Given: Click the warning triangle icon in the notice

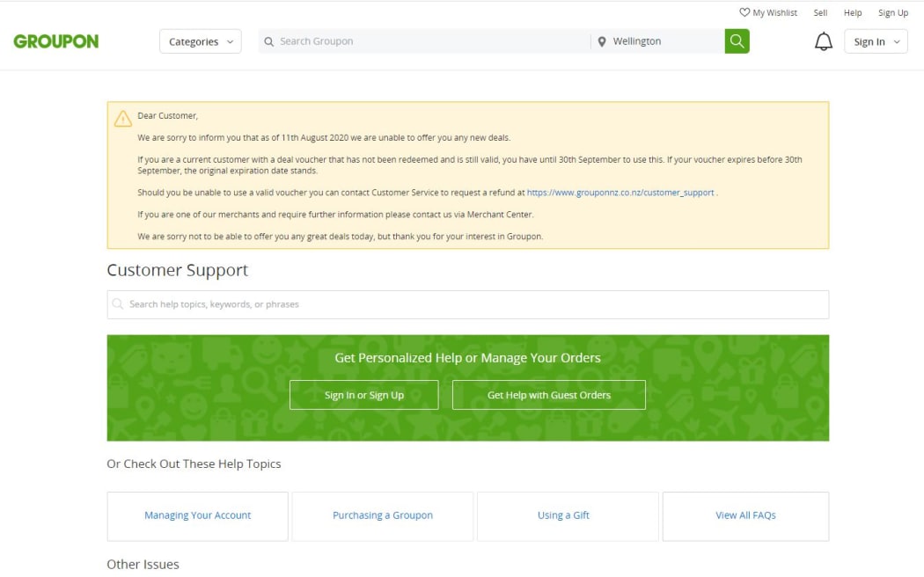Looking at the screenshot, I should click(122, 119).
